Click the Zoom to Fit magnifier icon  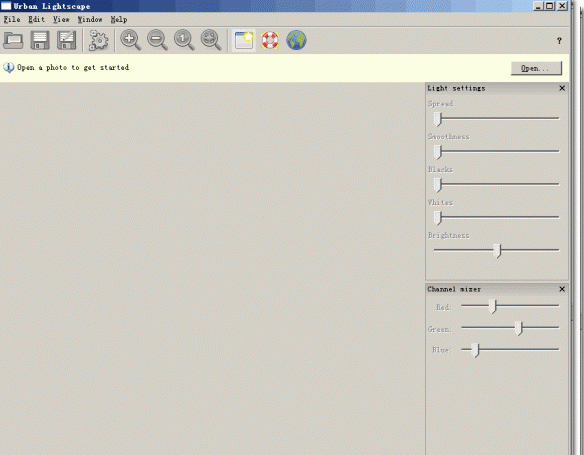click(x=211, y=40)
